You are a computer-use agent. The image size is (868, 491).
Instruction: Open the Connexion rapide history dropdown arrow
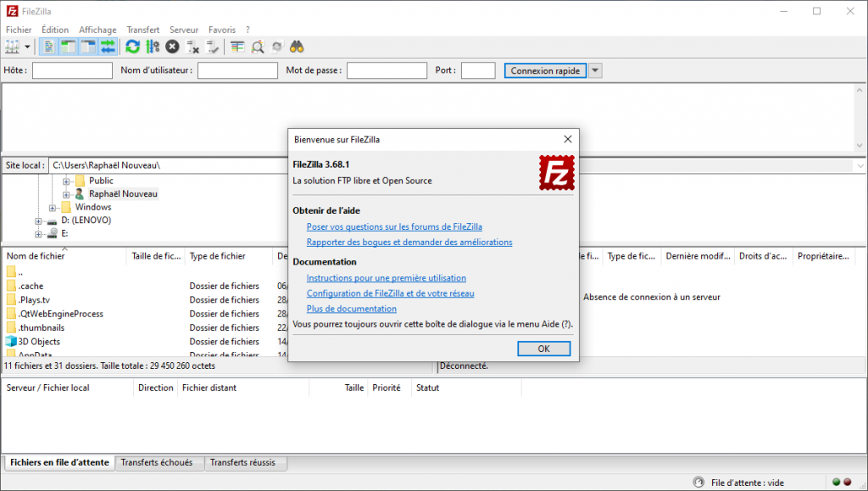coord(595,70)
